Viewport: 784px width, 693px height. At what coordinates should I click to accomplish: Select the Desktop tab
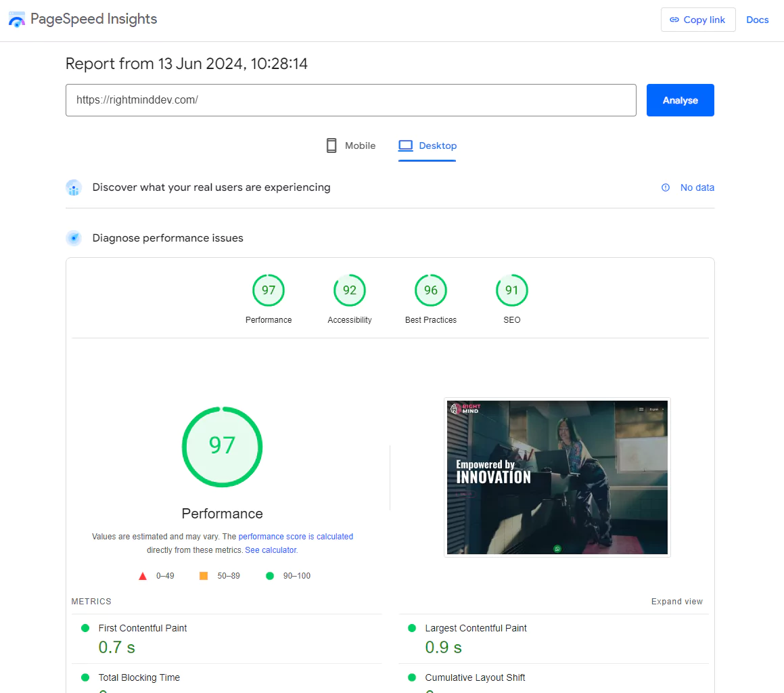coord(427,146)
